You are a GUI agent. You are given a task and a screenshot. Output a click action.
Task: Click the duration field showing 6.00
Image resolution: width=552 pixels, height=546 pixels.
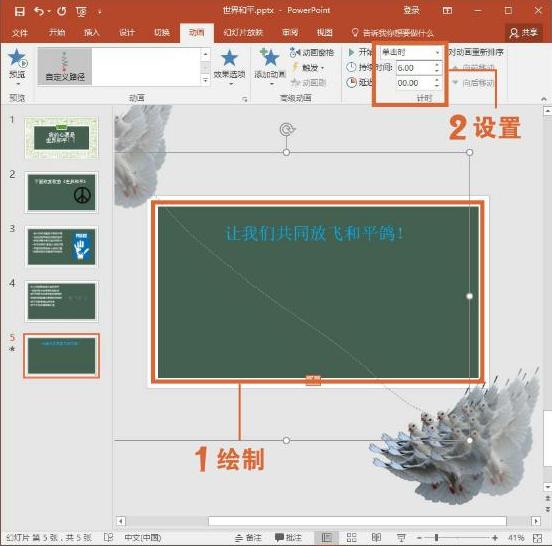click(414, 68)
